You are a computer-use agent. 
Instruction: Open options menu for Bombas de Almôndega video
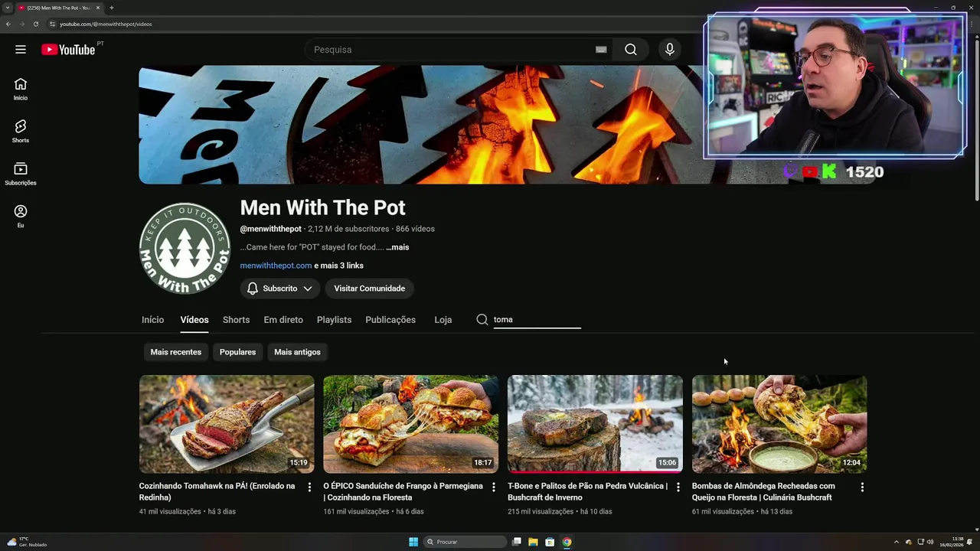[x=862, y=487]
